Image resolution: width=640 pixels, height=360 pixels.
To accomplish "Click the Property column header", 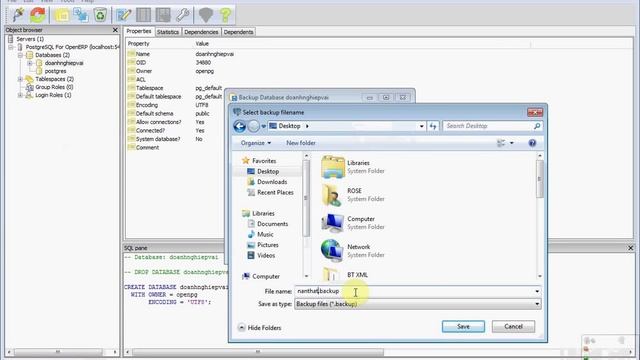I will [x=138, y=44].
